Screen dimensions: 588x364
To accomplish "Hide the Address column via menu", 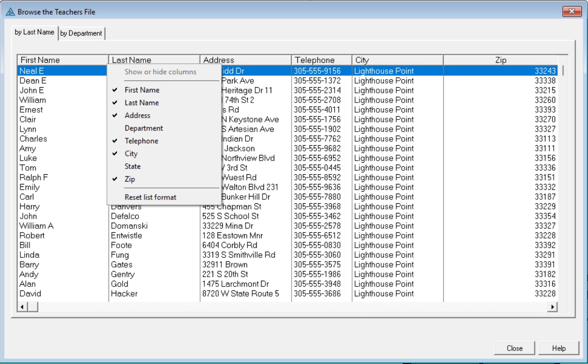I will point(137,116).
